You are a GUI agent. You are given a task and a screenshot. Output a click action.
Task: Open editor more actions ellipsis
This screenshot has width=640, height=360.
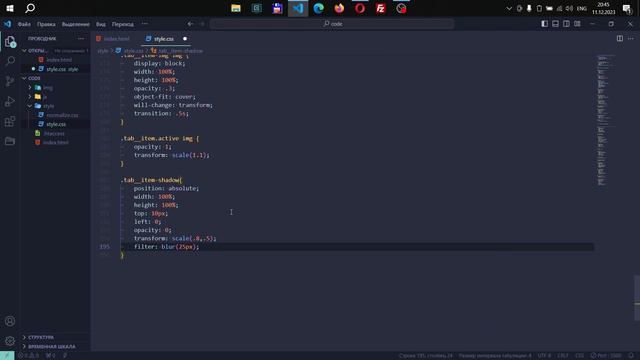point(631,38)
